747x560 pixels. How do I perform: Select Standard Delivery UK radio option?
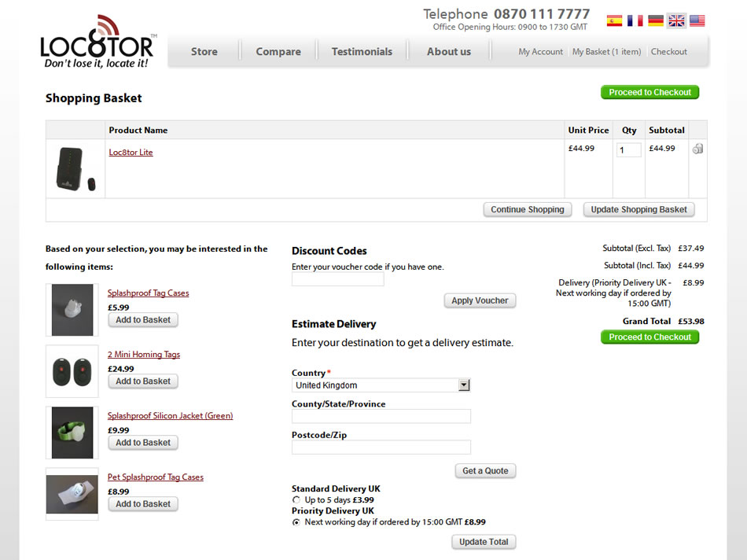(x=296, y=500)
